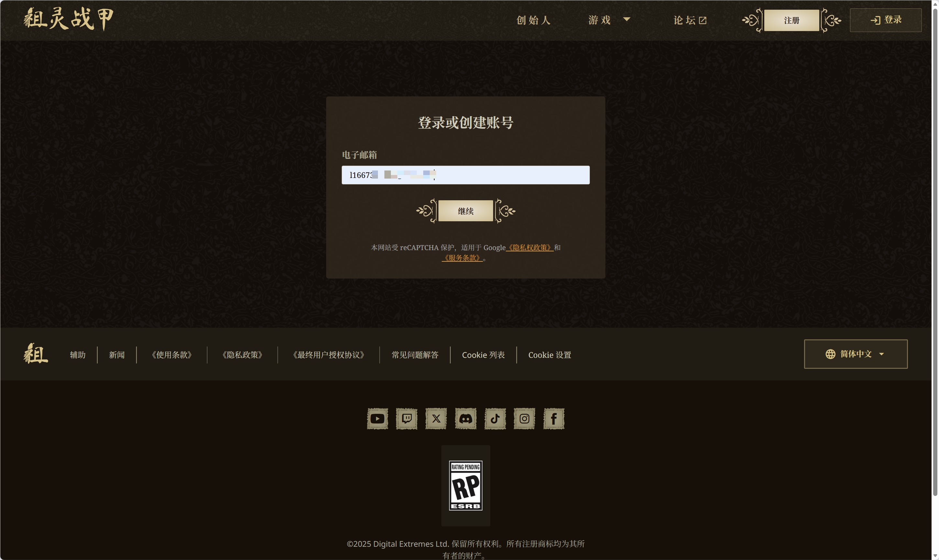The image size is (939, 560).
Task: Open the Discord social icon
Action: [465, 419]
